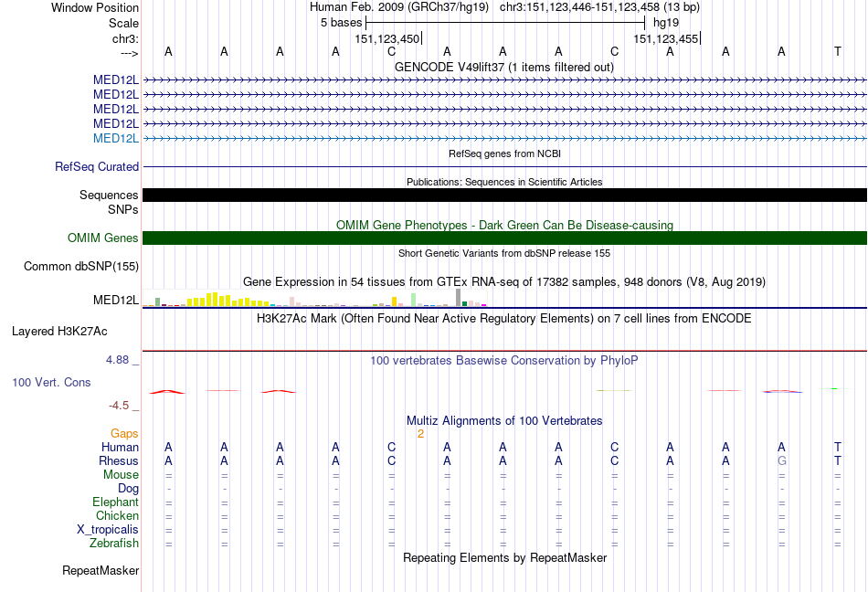The width and height of the screenshot is (868, 592).
Task: Click the Repeating Elements by RepeatMasker title
Action: (505, 557)
